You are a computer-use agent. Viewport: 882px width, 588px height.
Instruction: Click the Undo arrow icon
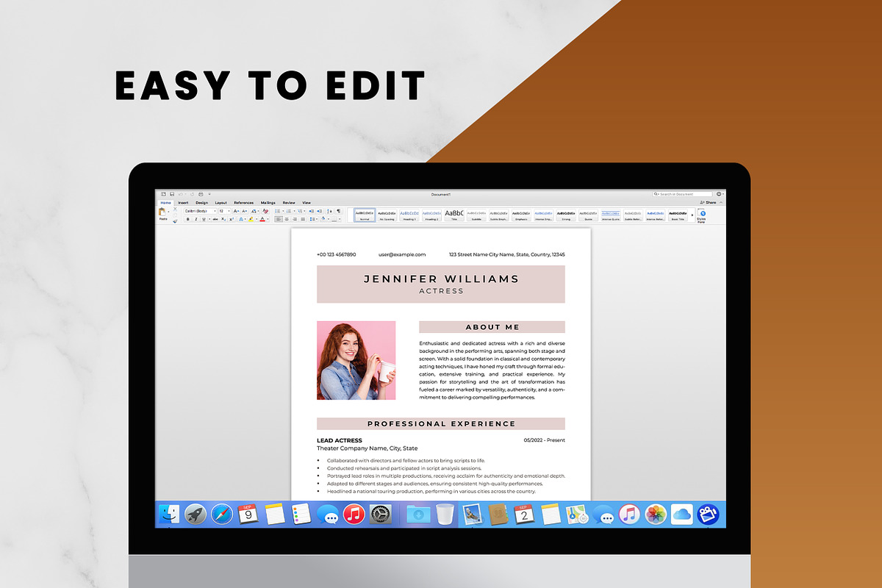click(181, 194)
